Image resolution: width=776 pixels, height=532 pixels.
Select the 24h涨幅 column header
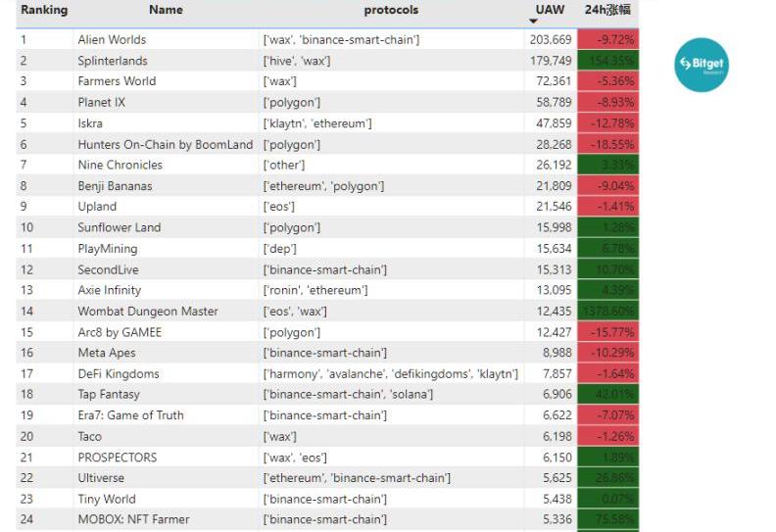click(607, 10)
